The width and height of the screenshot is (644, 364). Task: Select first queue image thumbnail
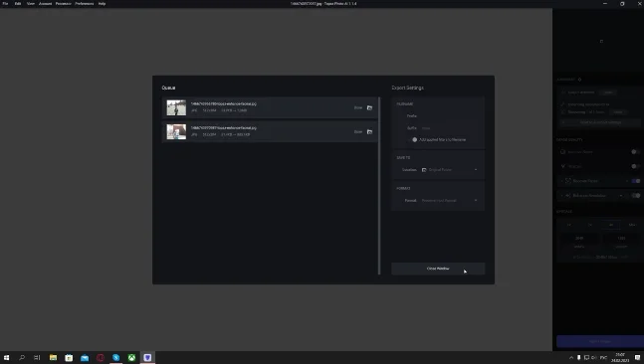(x=176, y=108)
